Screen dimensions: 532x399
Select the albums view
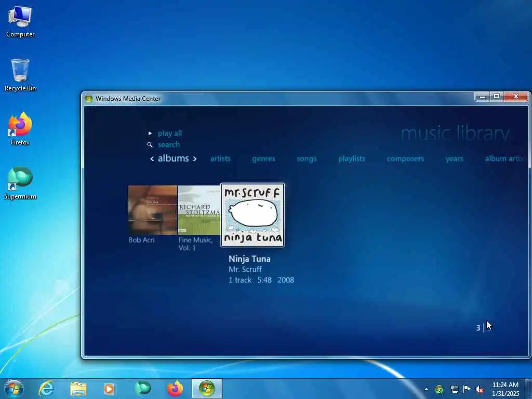(174, 158)
